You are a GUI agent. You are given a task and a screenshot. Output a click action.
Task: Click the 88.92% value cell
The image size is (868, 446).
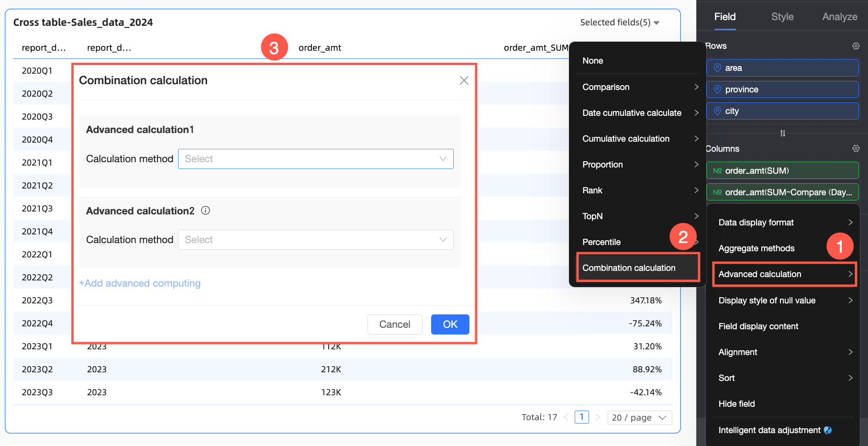tap(647, 369)
